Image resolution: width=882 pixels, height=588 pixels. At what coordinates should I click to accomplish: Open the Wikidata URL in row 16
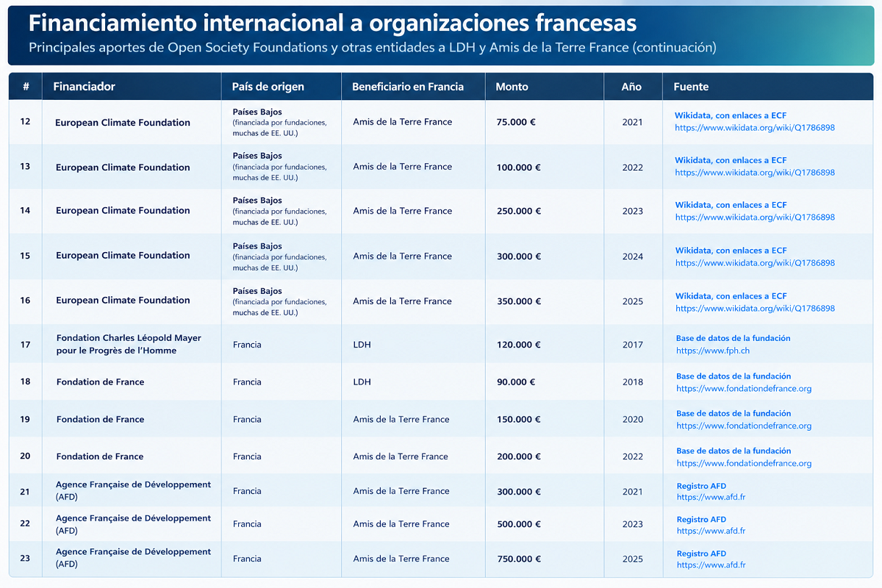coord(755,309)
